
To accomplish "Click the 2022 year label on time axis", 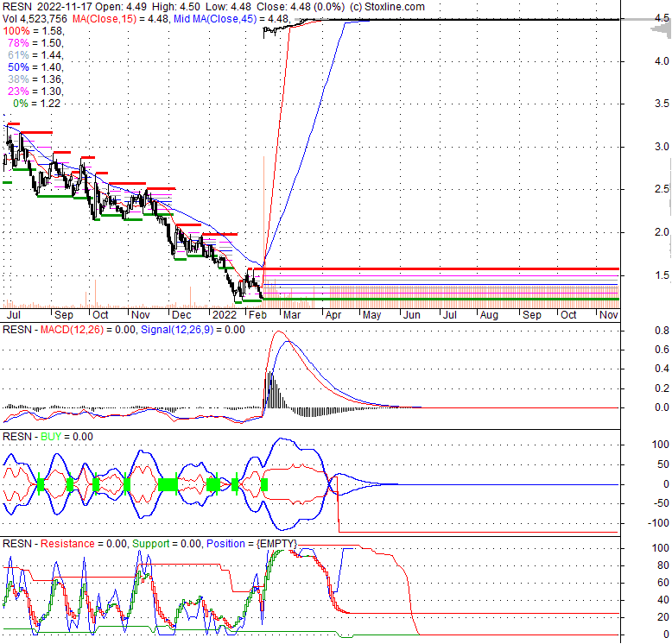I will click(224, 315).
